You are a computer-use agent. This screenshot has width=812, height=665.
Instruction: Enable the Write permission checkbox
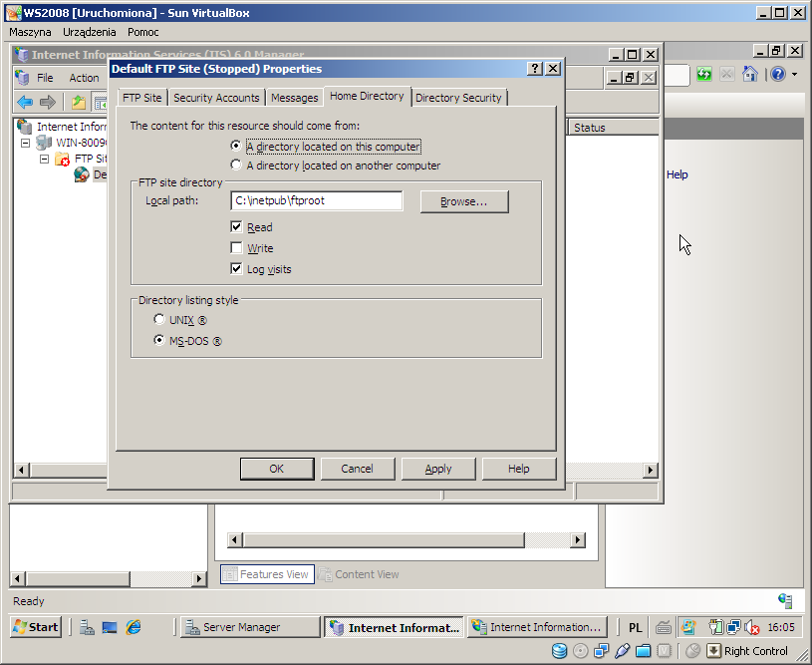tap(237, 248)
